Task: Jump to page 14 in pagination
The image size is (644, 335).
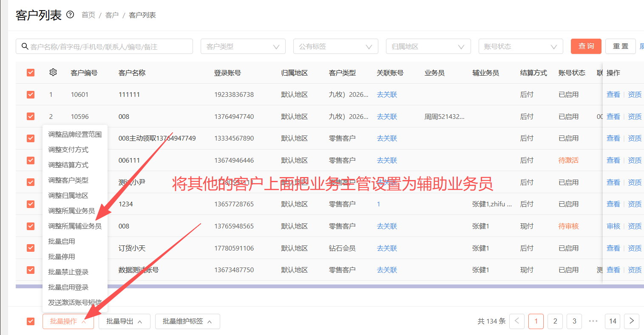Action: 613,321
